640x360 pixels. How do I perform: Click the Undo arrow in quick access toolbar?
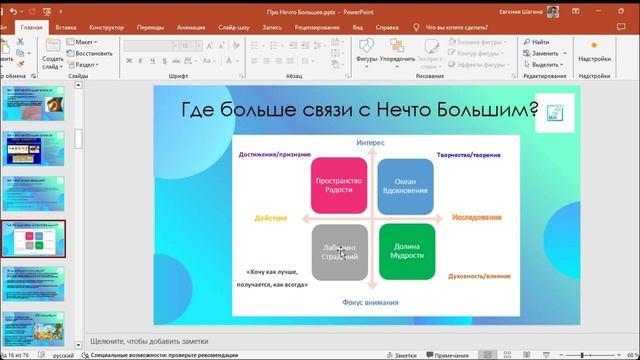13,12
